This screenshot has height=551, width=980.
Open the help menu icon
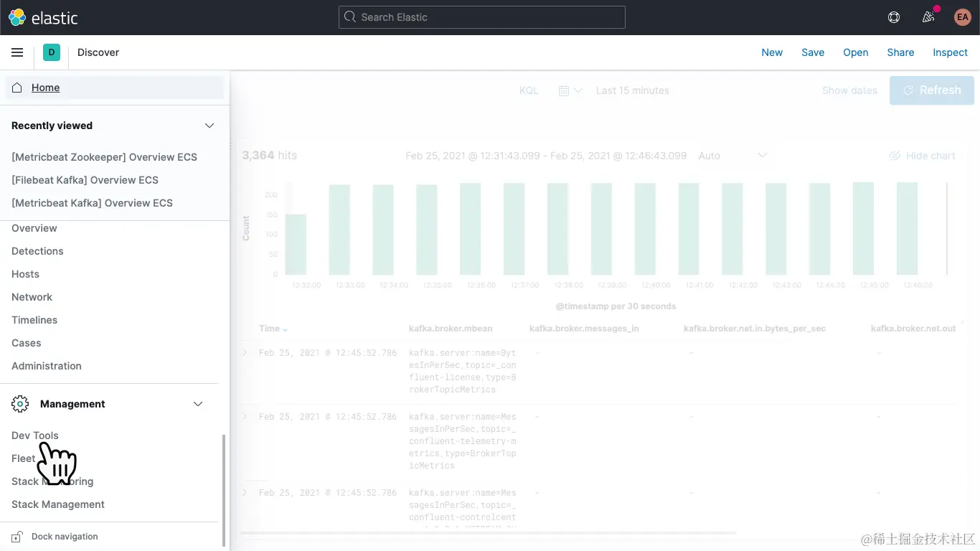[x=893, y=17]
